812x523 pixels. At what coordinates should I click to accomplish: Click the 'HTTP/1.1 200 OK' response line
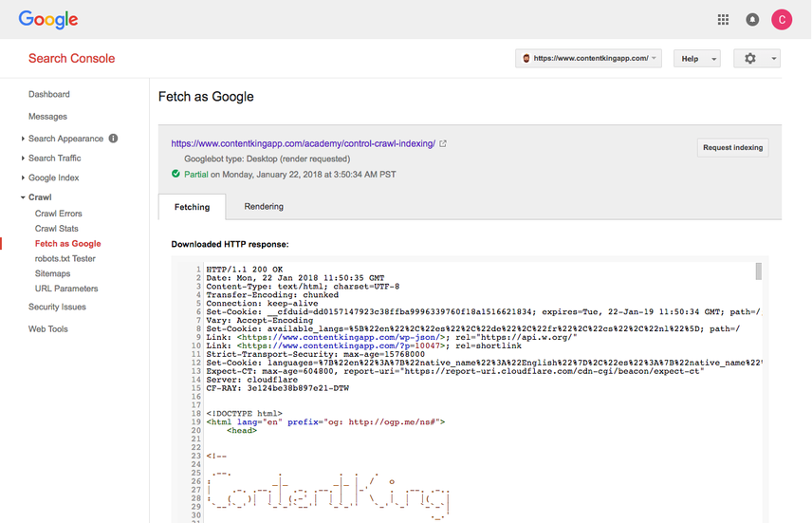click(245, 270)
